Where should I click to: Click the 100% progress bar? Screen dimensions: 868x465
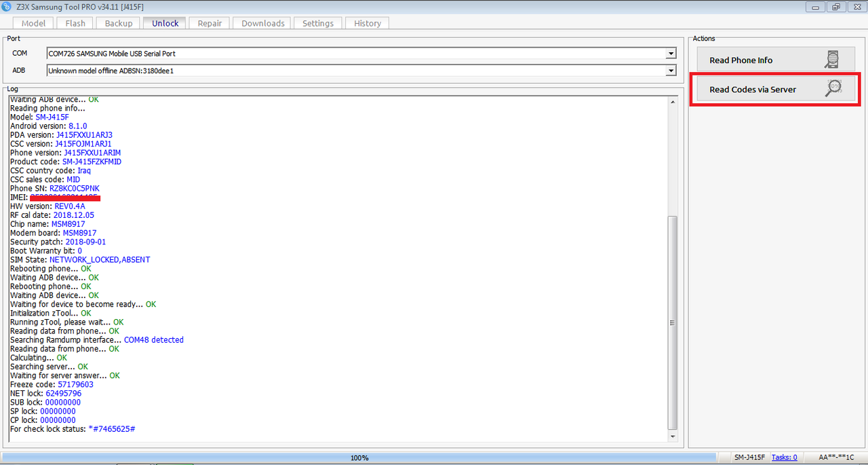[359, 458]
